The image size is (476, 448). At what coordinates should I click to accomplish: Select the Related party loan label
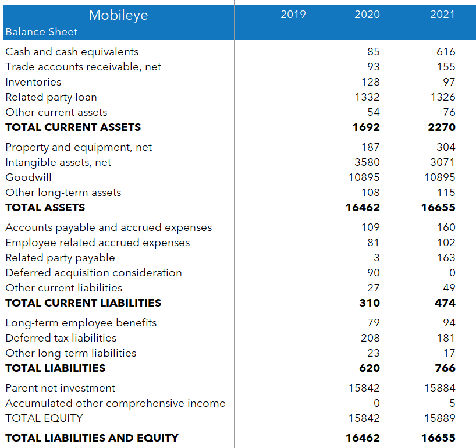(x=51, y=97)
